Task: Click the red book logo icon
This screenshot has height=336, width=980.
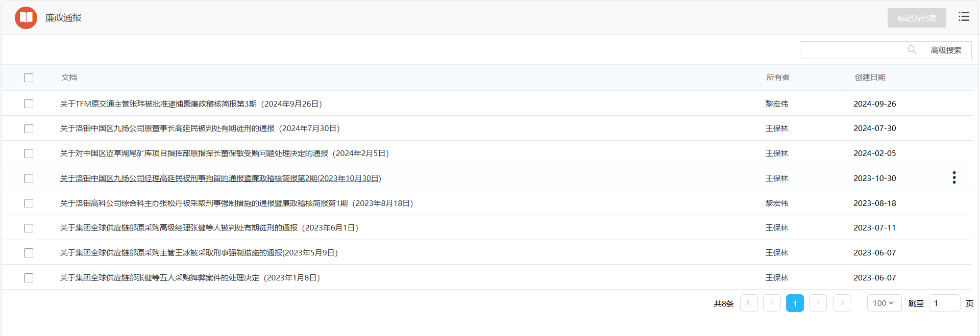Action: point(26,18)
